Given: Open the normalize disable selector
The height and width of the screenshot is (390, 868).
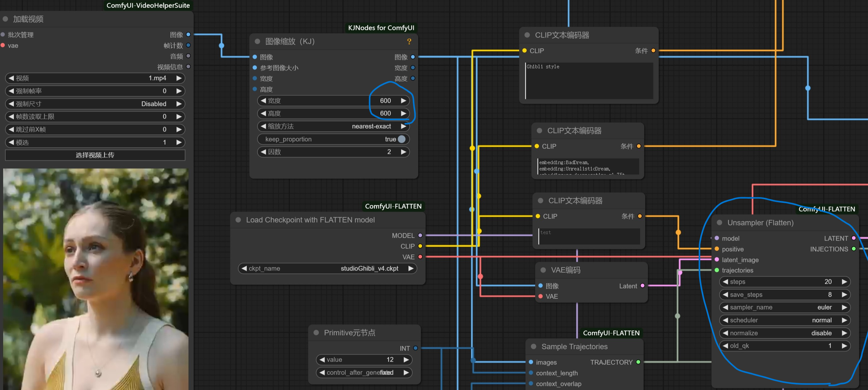Looking at the screenshot, I should (x=785, y=333).
